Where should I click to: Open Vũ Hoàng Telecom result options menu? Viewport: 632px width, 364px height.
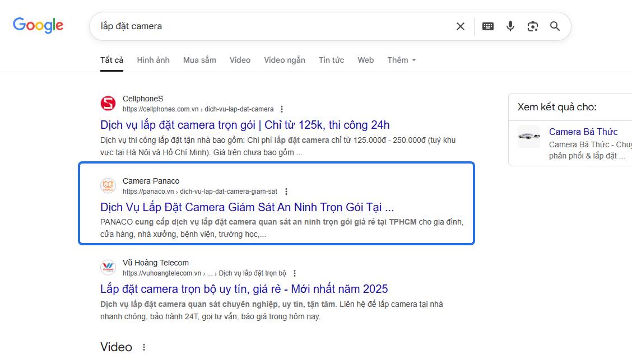[295, 273]
